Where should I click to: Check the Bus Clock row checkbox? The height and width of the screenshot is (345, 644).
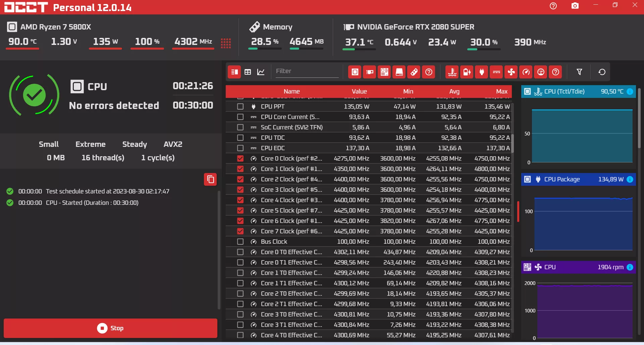[x=240, y=242]
